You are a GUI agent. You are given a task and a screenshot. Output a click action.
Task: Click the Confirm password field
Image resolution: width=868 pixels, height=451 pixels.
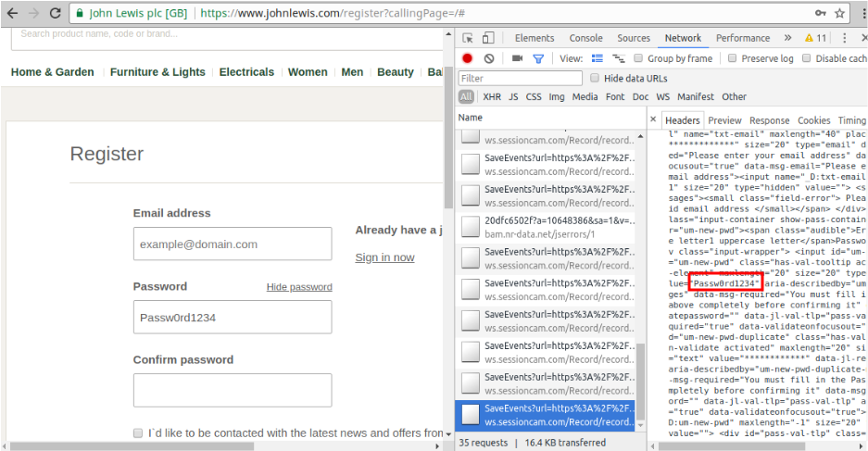(233, 390)
